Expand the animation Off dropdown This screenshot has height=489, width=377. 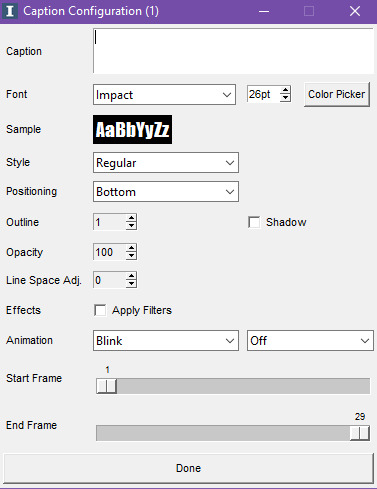tap(310, 340)
